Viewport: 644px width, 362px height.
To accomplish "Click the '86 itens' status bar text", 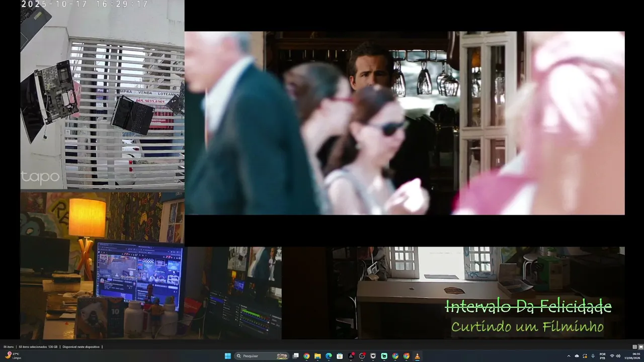I will tap(9, 347).
